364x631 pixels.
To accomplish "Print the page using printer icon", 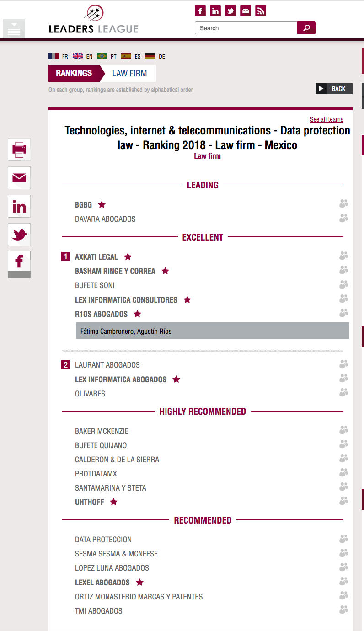I will pyautogui.click(x=19, y=150).
